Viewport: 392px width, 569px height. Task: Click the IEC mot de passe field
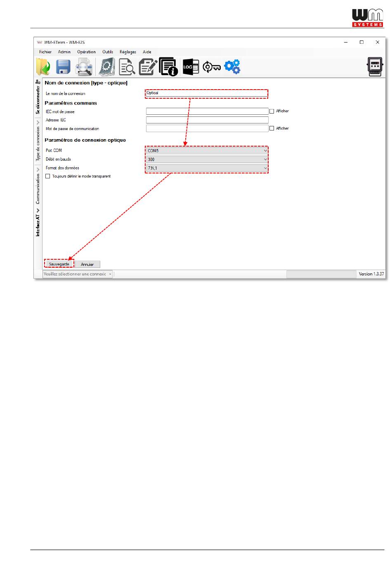tap(207, 111)
